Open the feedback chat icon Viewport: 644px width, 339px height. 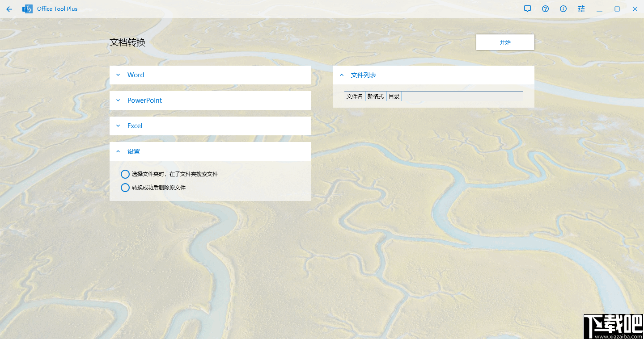point(527,8)
